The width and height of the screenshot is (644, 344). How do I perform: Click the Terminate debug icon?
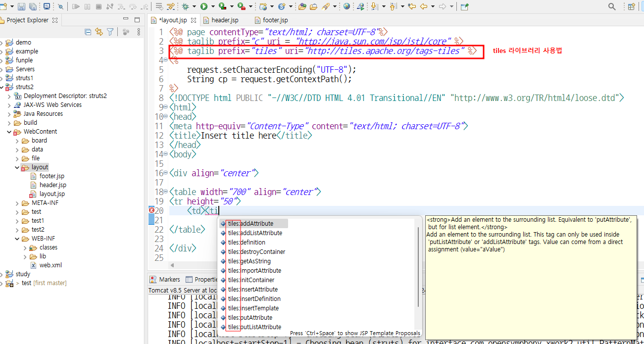tap(99, 6)
